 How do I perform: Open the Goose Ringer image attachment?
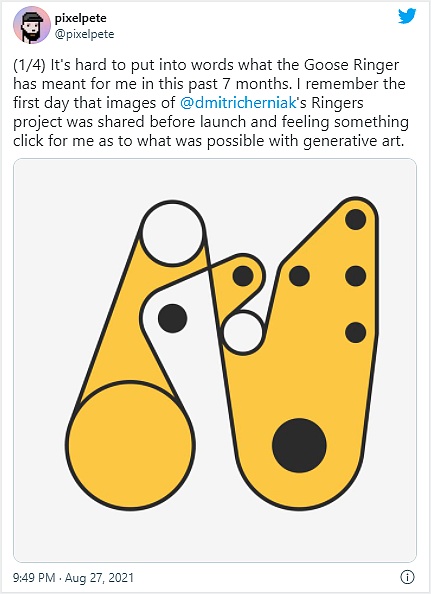[x=215, y=360]
